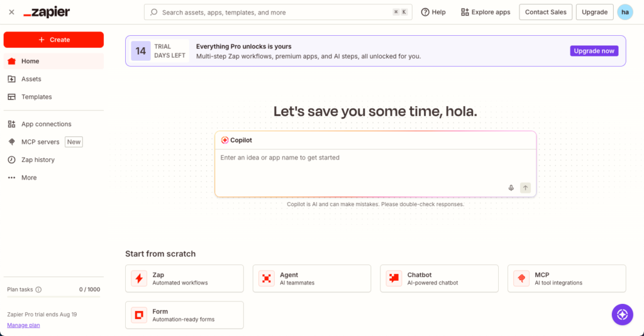
Task: Click the Assets icon
Action: [x=11, y=79]
